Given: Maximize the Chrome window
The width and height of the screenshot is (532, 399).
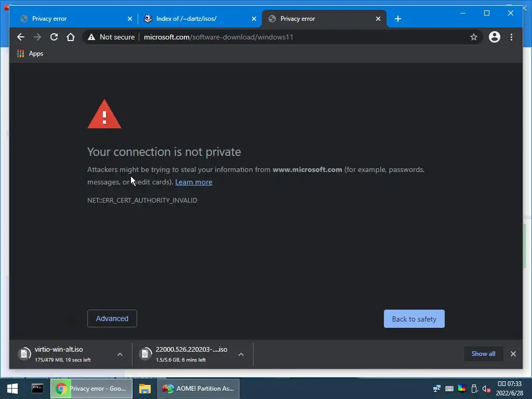Looking at the screenshot, I should 486,13.
